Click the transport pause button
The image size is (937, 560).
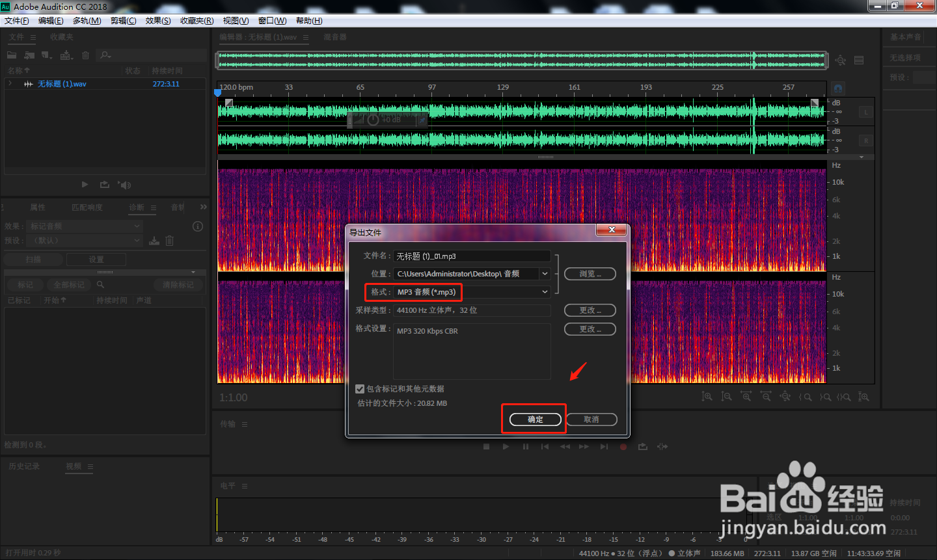(x=526, y=447)
